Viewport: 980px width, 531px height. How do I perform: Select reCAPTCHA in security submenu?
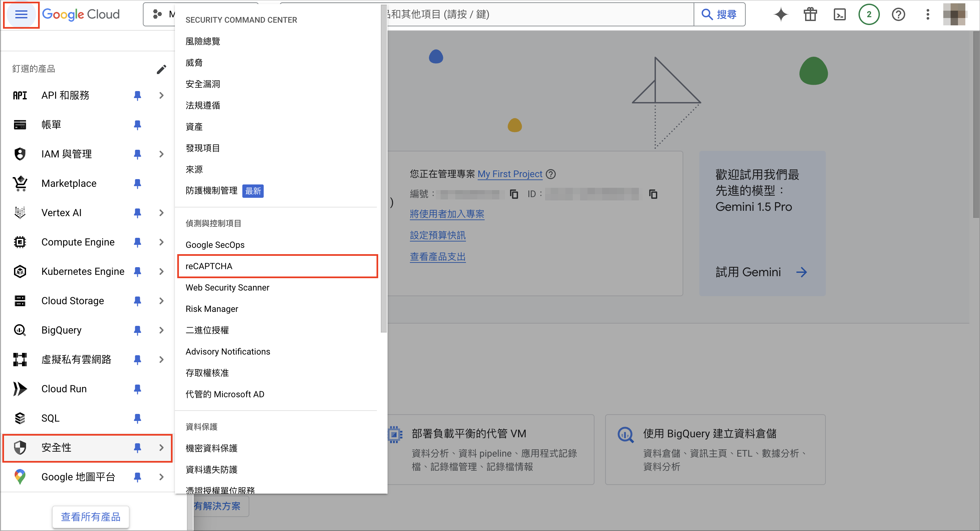coord(277,266)
